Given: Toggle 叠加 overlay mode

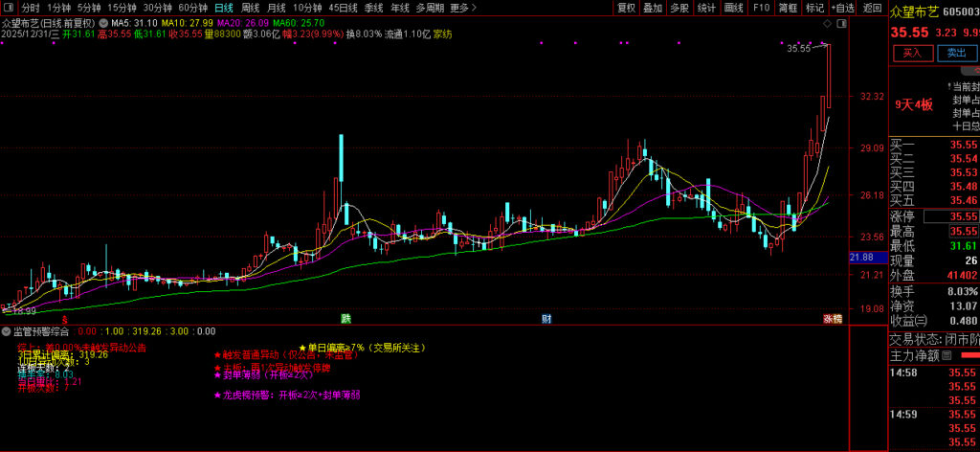Looking at the screenshot, I should click(x=653, y=8).
